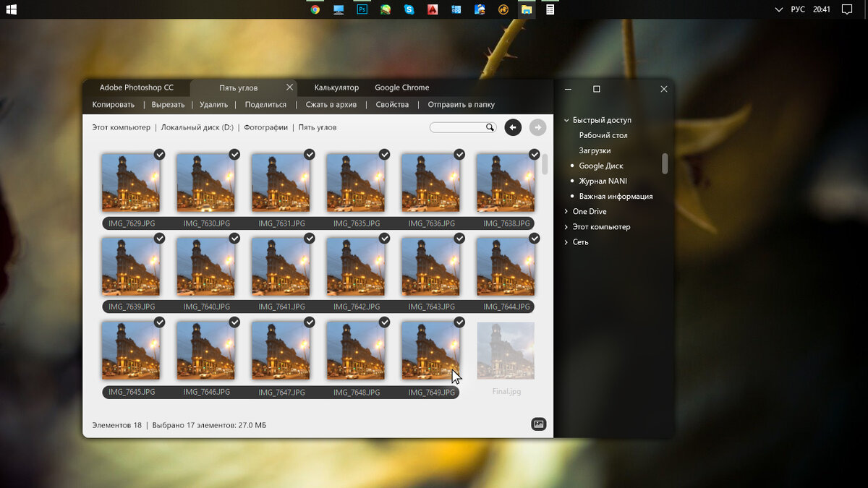868x488 pixels.
Task: Uncheck the IMG_7635.JPG checkmark
Action: pyautogui.click(x=385, y=154)
